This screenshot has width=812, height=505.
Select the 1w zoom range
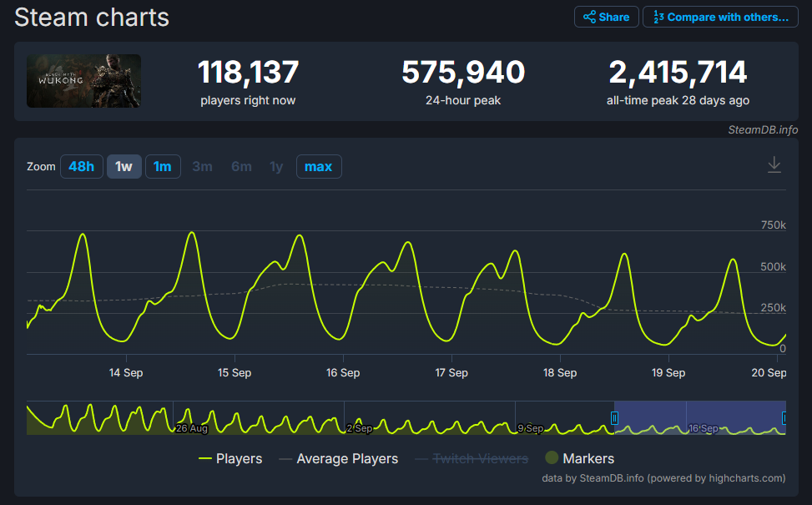pyautogui.click(x=124, y=166)
